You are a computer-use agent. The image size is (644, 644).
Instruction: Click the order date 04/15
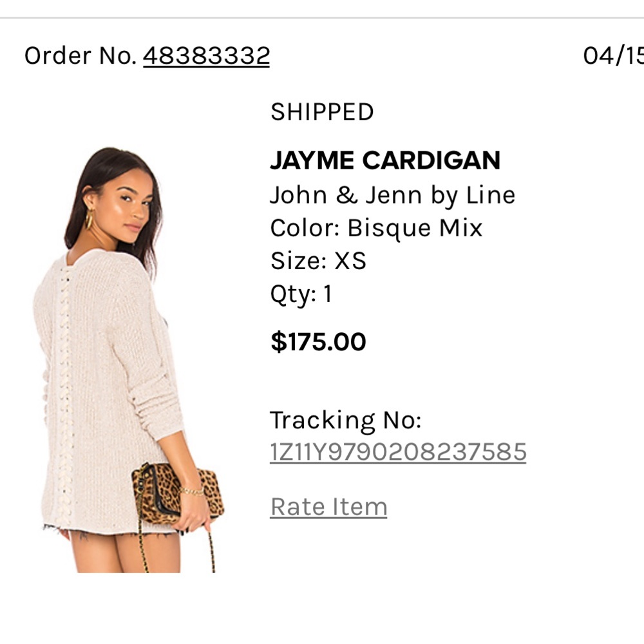tap(612, 55)
